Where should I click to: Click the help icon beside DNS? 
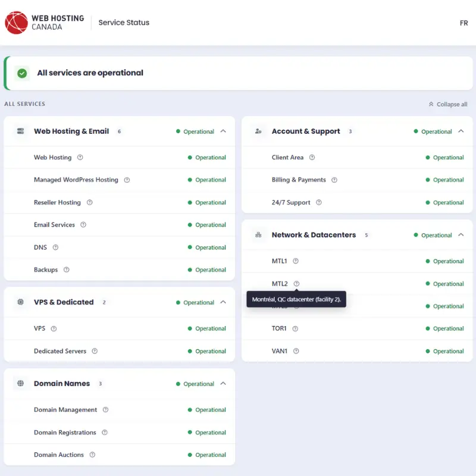point(55,248)
